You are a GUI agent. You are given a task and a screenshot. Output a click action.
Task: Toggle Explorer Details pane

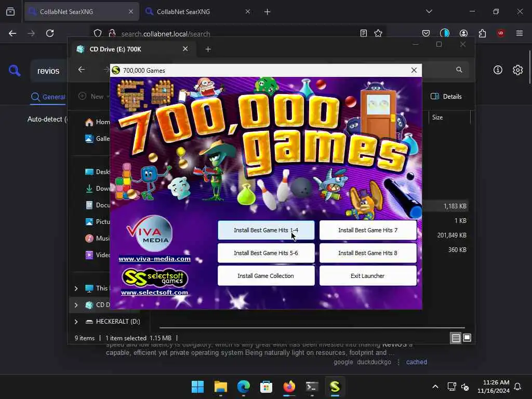(x=446, y=96)
